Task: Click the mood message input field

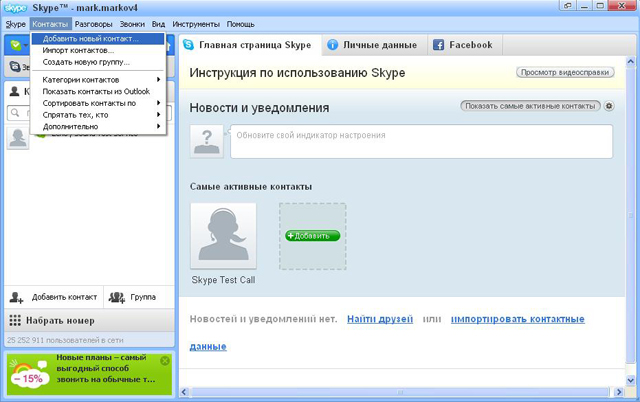Action: (x=421, y=142)
